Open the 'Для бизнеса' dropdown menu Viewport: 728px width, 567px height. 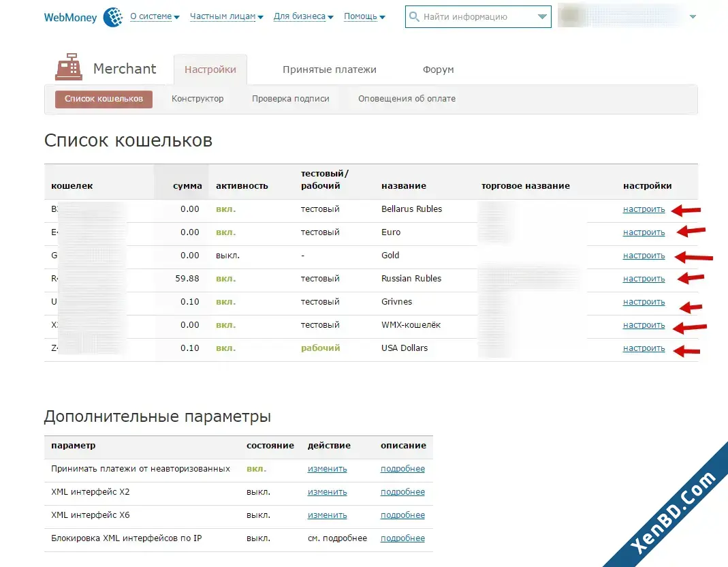[x=303, y=17]
